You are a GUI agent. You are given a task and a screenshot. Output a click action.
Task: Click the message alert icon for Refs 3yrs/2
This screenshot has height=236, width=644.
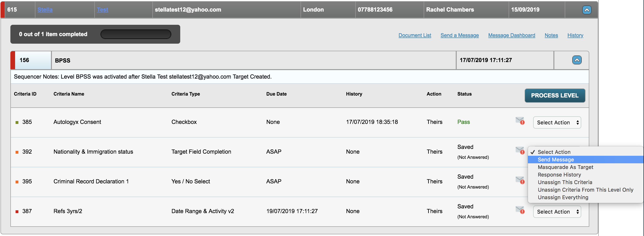click(x=520, y=210)
